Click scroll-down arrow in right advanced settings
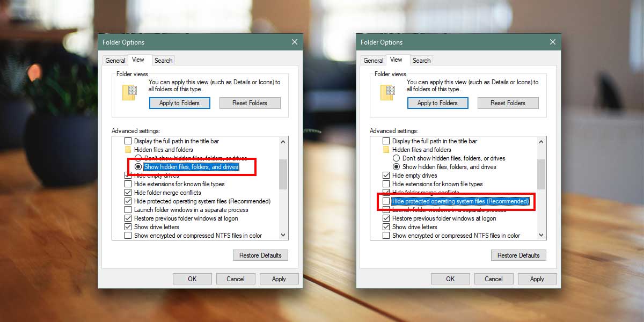Viewport: 644px width, 322px height. (x=541, y=235)
